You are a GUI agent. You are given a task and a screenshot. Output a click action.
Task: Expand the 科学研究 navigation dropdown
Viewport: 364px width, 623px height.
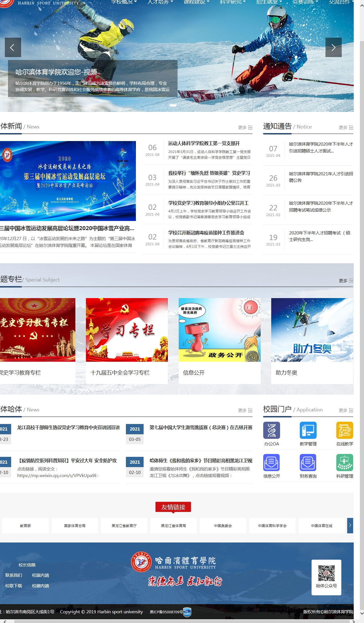233,2
